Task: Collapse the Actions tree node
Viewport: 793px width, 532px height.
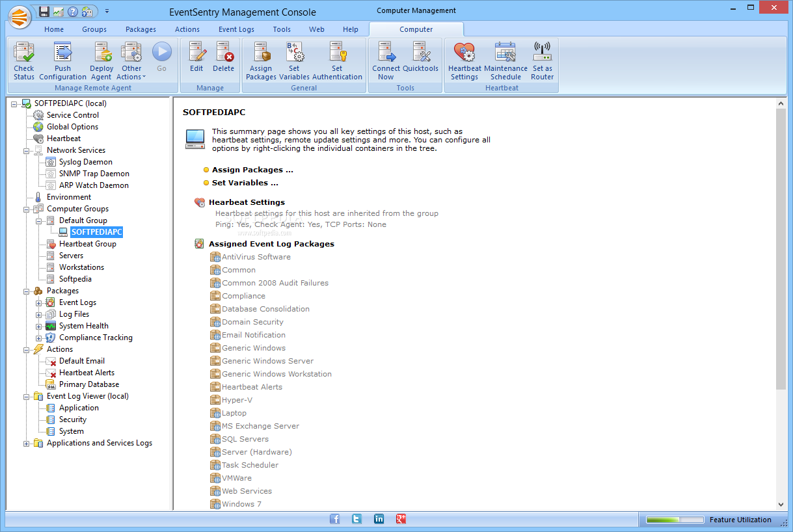Action: click(27, 349)
